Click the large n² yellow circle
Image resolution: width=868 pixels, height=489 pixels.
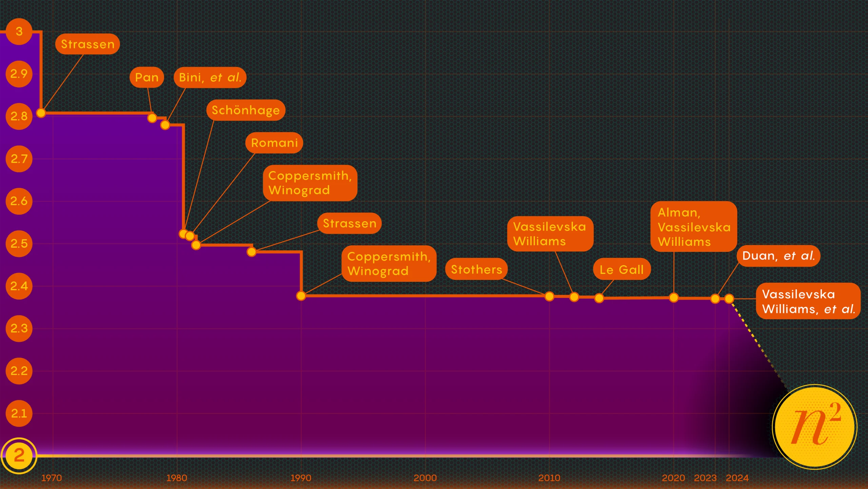click(x=814, y=427)
